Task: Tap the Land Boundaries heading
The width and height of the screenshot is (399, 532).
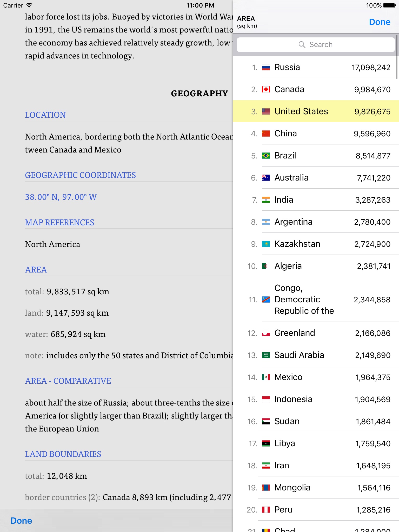Action: point(63,454)
